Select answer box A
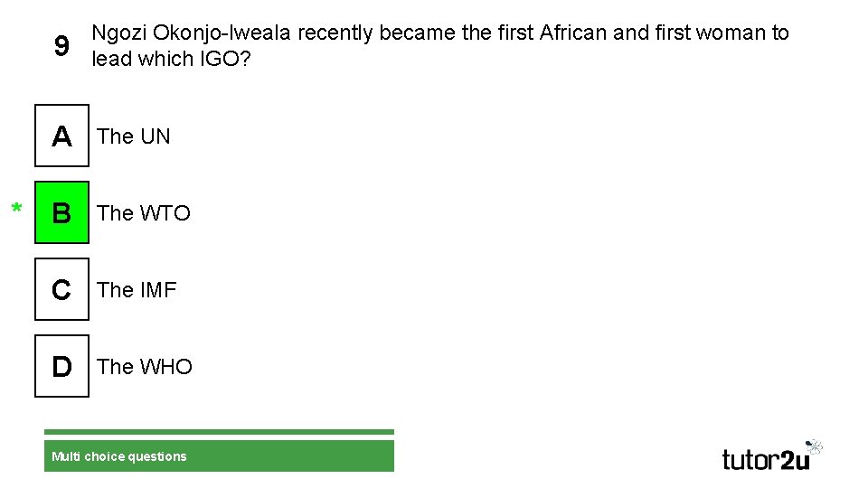The image size is (868, 488). [x=61, y=136]
